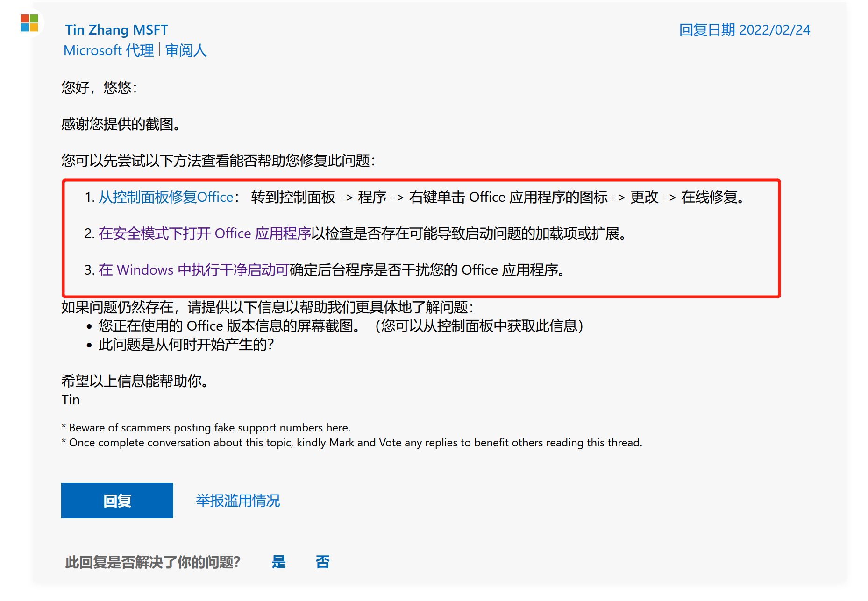Click the 审阅人 label
Viewport: 868px width, 601px height.
pos(186,50)
